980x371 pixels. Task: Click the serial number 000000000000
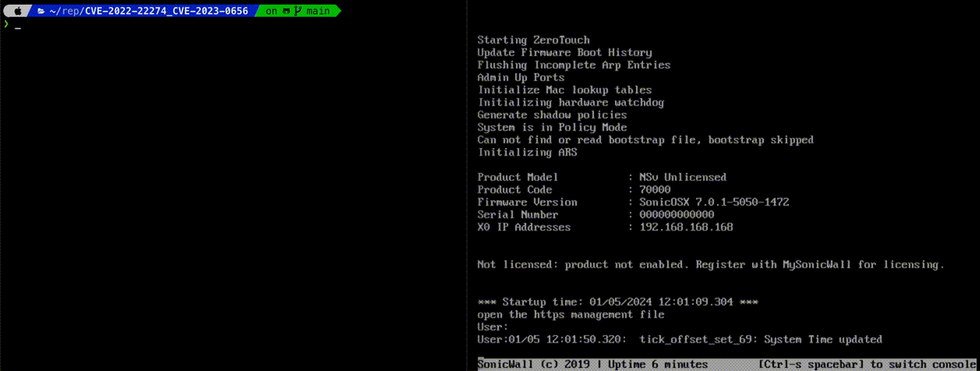click(677, 215)
